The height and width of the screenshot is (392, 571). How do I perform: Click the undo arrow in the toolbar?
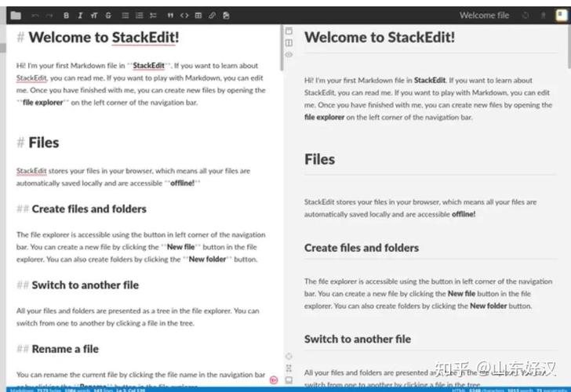pos(35,15)
